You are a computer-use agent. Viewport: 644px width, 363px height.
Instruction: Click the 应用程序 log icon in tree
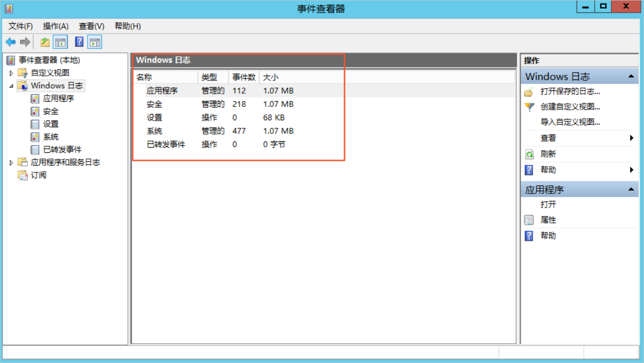pyautogui.click(x=35, y=98)
